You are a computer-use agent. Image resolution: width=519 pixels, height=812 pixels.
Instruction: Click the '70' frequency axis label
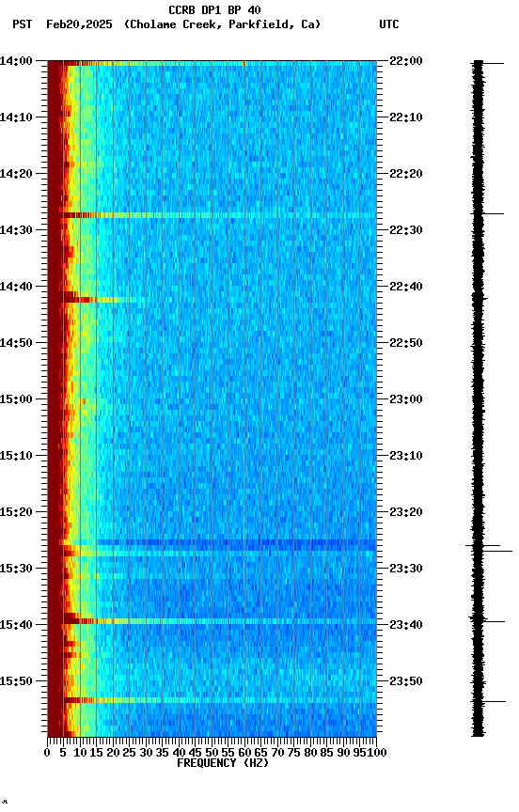pyautogui.click(x=277, y=753)
